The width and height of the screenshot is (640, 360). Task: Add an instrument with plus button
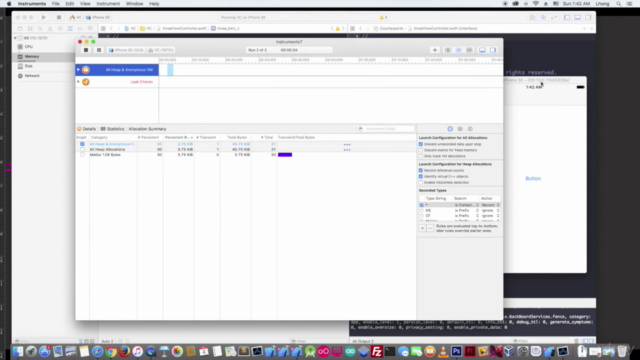(435, 50)
